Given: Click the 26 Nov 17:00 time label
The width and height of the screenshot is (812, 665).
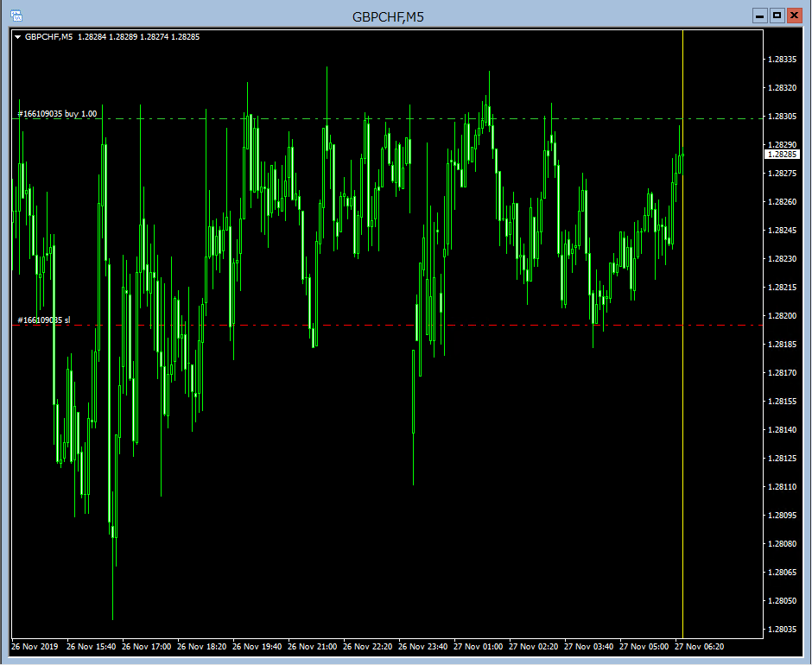Looking at the screenshot, I should (x=147, y=646).
